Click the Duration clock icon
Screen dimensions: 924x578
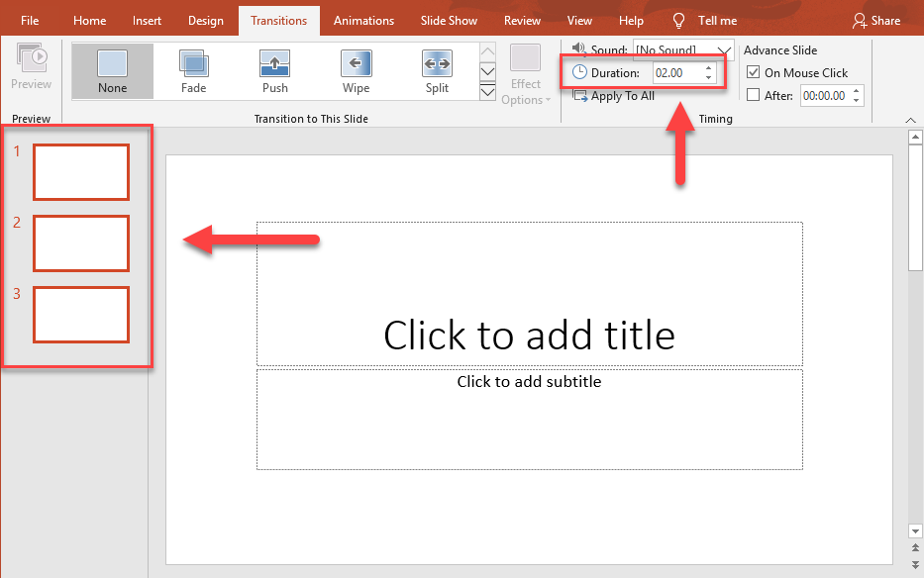pyautogui.click(x=580, y=72)
